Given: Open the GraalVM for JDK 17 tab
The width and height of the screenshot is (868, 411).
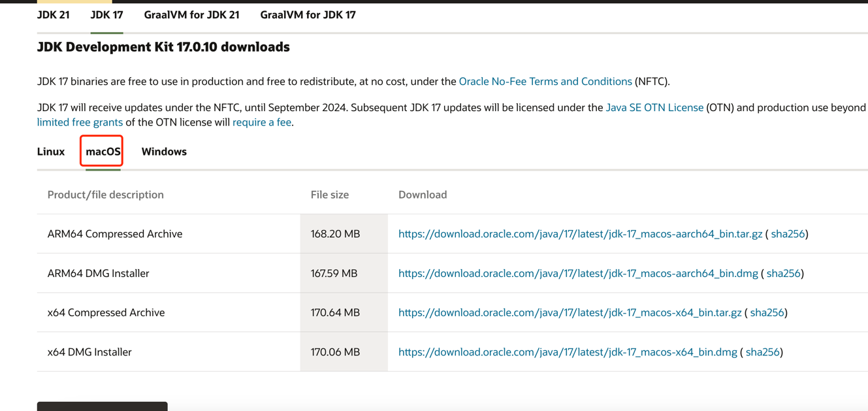Looking at the screenshot, I should click(x=308, y=15).
